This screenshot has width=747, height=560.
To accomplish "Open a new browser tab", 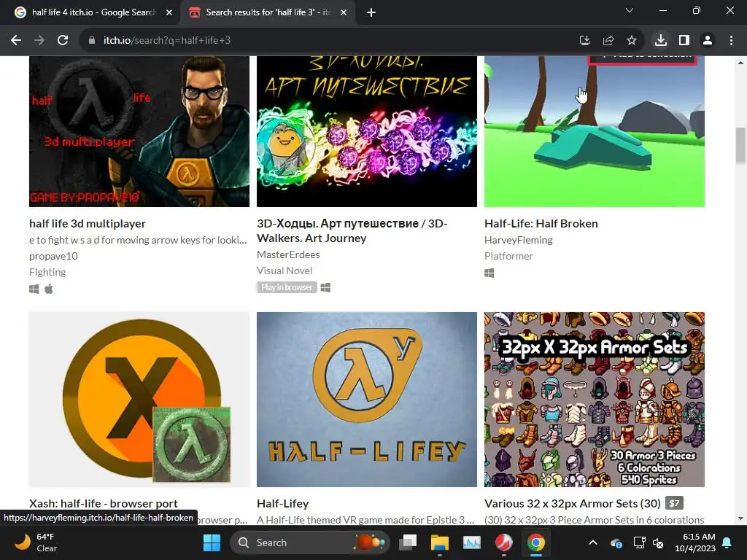I will pos(371,12).
